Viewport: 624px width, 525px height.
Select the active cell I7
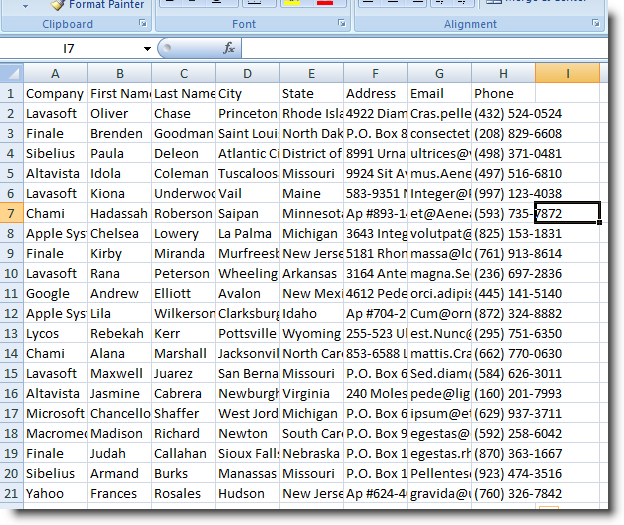[x=567, y=213]
